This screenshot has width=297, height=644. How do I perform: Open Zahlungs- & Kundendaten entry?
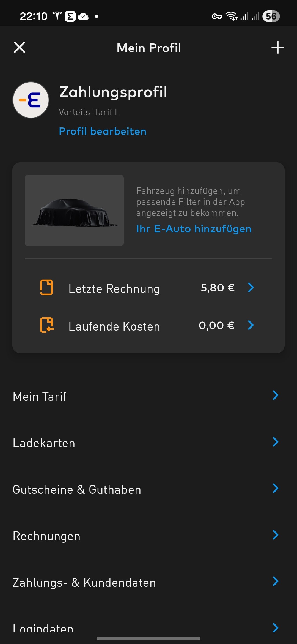tap(84, 583)
